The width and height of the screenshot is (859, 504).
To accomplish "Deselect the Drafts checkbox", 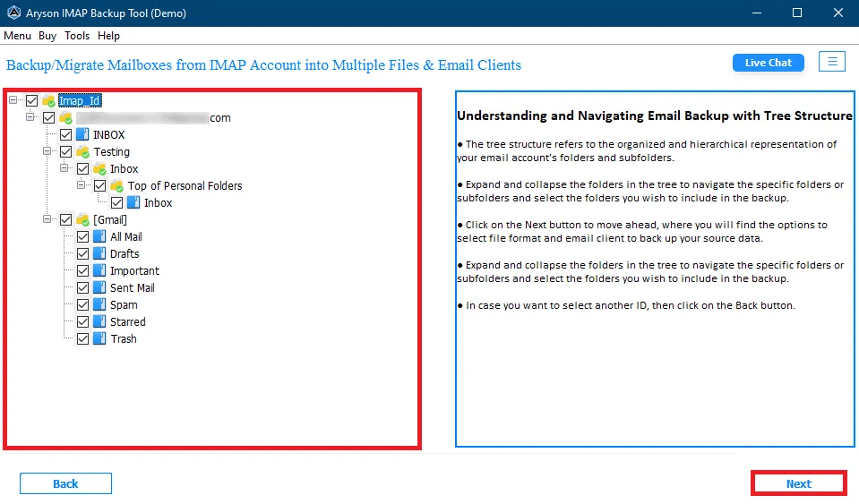I will pyautogui.click(x=82, y=253).
